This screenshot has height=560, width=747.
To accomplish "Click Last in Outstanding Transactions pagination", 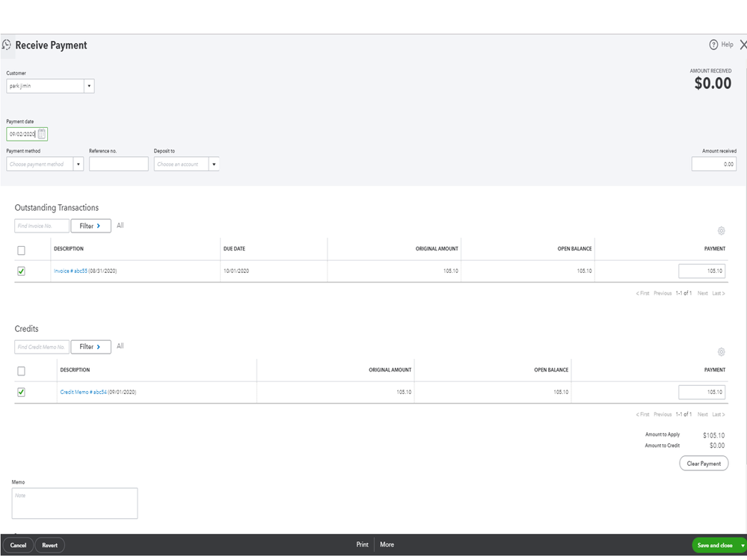I will pos(719,294).
